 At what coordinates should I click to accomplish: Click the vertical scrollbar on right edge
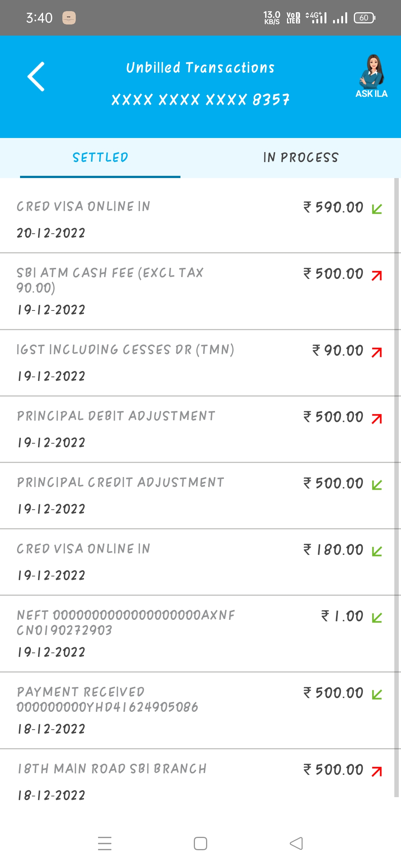click(396, 482)
